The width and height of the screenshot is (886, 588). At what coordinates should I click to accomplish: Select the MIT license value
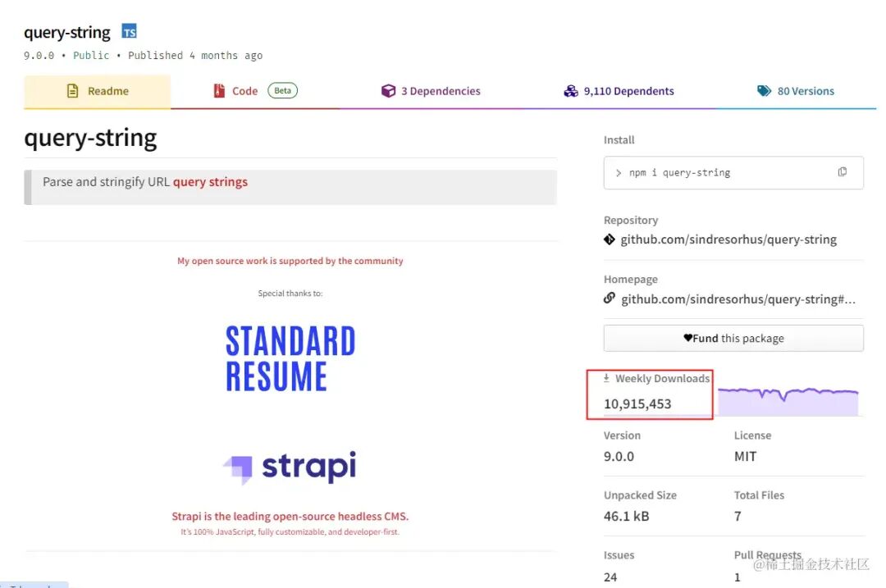[745, 457]
